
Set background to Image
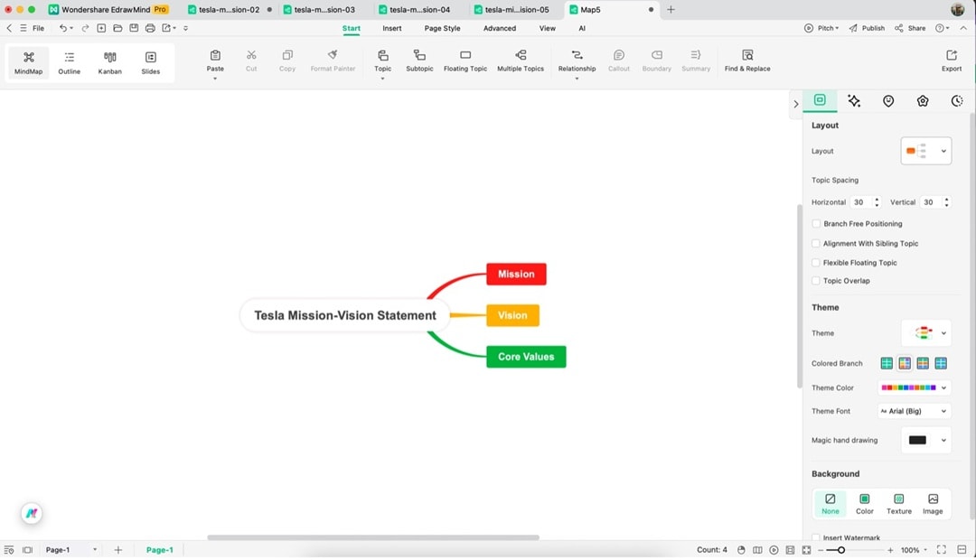click(x=933, y=504)
